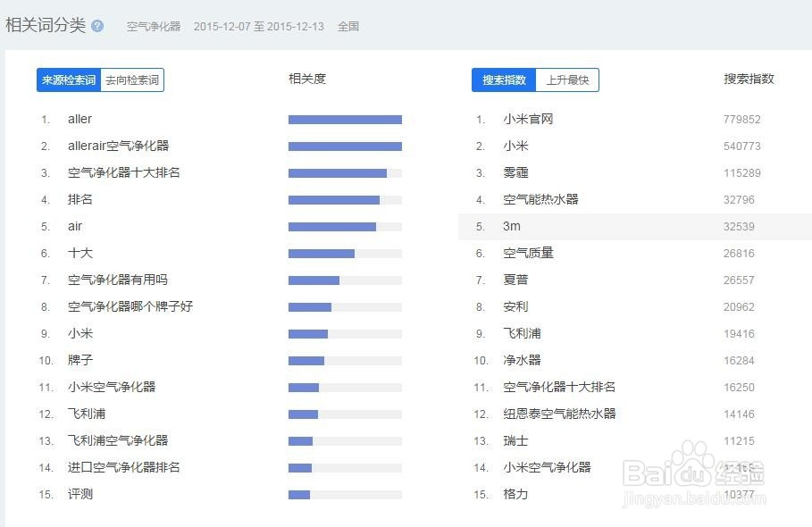
Task: Click 空气能热水器 in search index list
Action: 540,199
